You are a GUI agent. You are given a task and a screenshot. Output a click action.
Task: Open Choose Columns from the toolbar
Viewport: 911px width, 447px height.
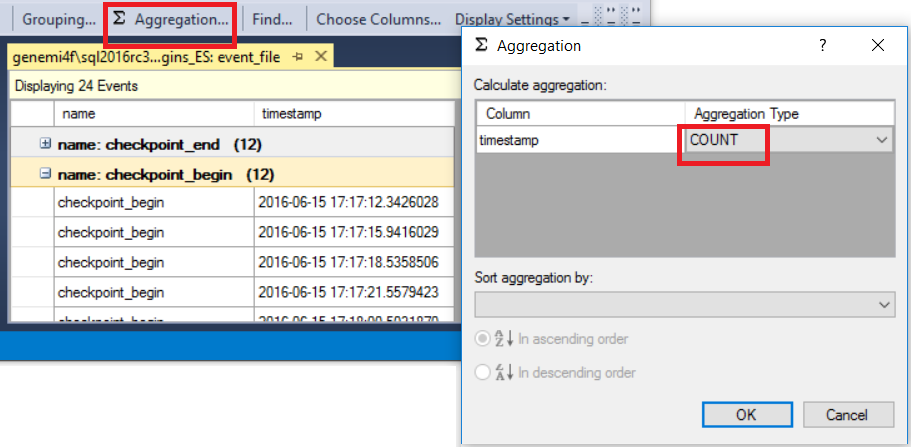[x=378, y=19]
